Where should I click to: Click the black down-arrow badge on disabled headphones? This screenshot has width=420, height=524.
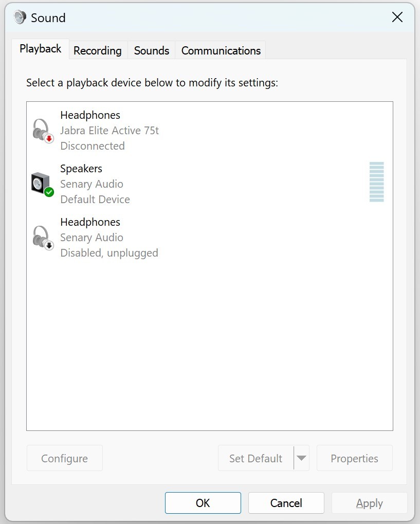tap(49, 245)
